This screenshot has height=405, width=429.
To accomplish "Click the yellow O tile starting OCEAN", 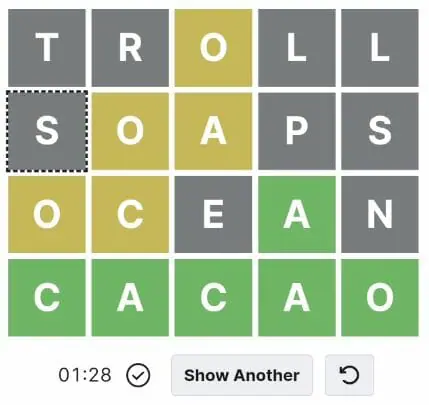I will coord(47,214).
